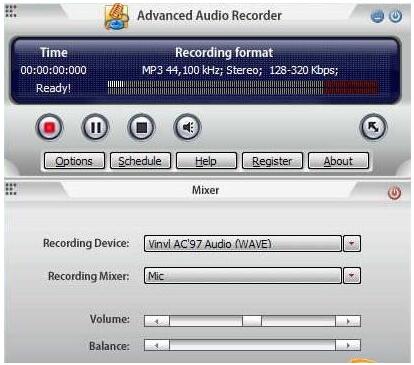Click the Register button
The height and width of the screenshot is (365, 414).
pyautogui.click(x=272, y=161)
